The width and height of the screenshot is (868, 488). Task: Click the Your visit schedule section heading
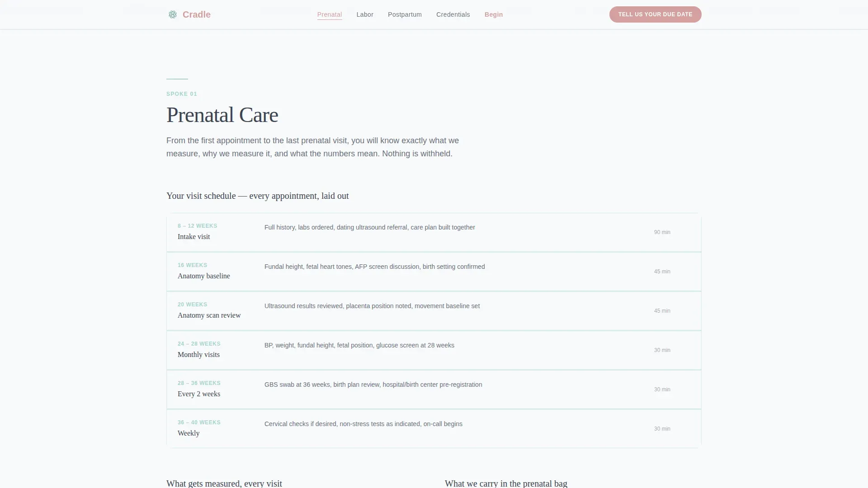pyautogui.click(x=257, y=196)
